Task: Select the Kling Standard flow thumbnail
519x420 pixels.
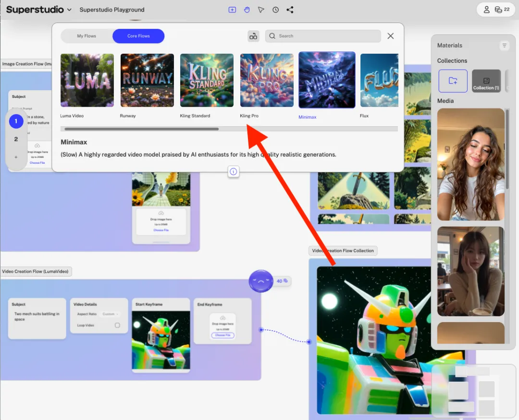Action: pyautogui.click(x=207, y=80)
